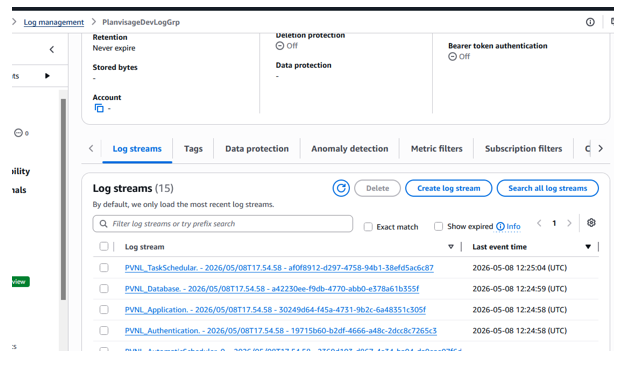Click the sidebar circle icon showing 0
631x376 pixels.
(x=18, y=133)
